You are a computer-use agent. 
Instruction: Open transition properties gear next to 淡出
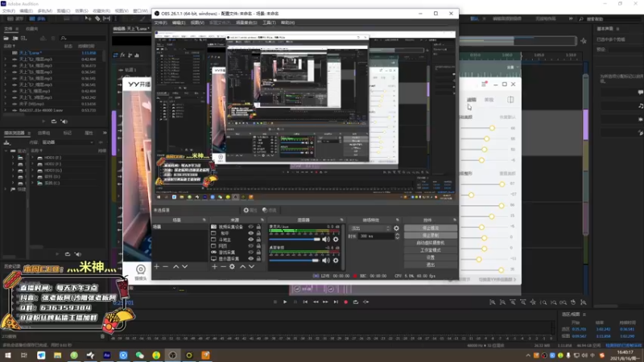[396, 228]
